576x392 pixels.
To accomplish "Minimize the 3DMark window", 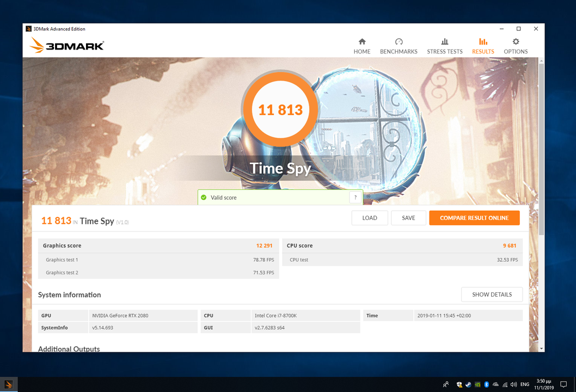I will (501, 29).
